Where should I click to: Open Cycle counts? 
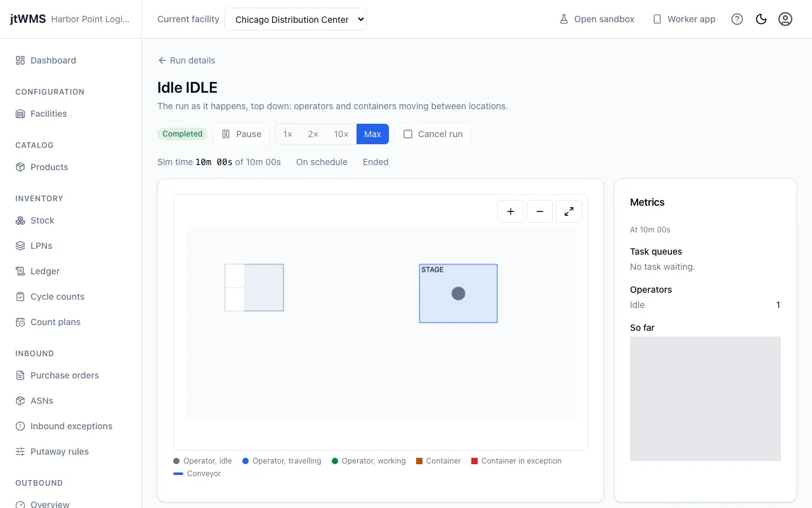49,297
